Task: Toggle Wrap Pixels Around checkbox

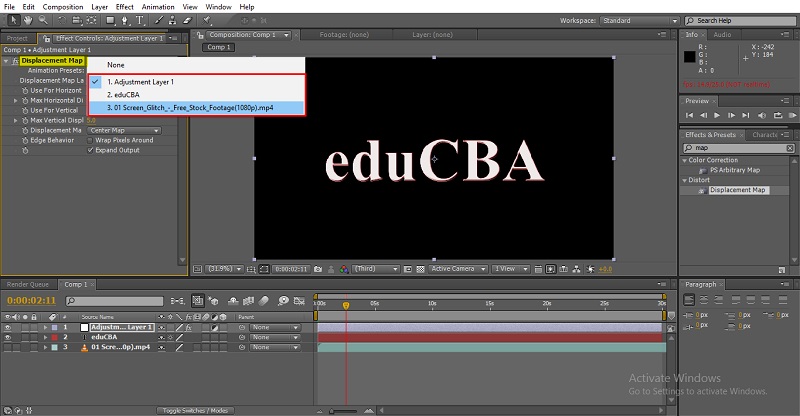Action: pos(90,140)
